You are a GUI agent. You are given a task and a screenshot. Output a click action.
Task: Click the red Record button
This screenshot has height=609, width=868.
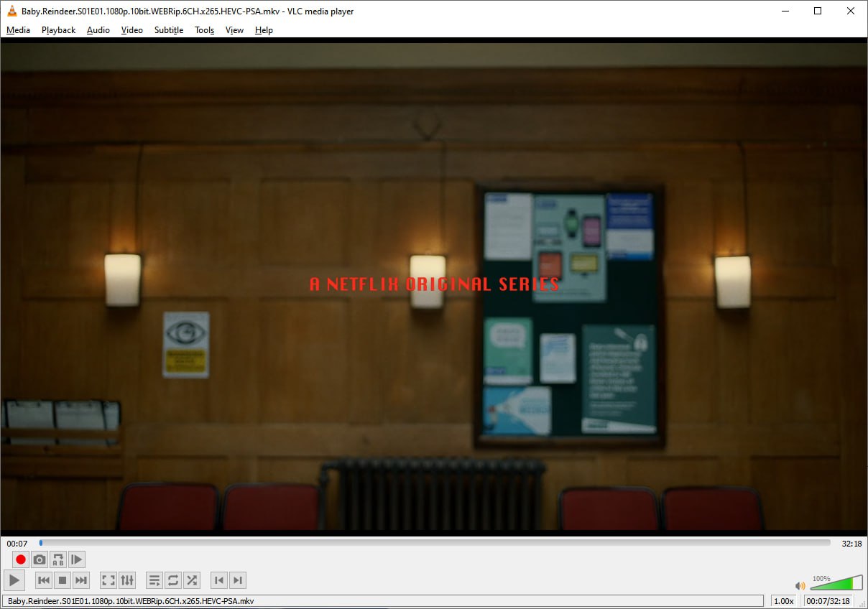(21, 559)
